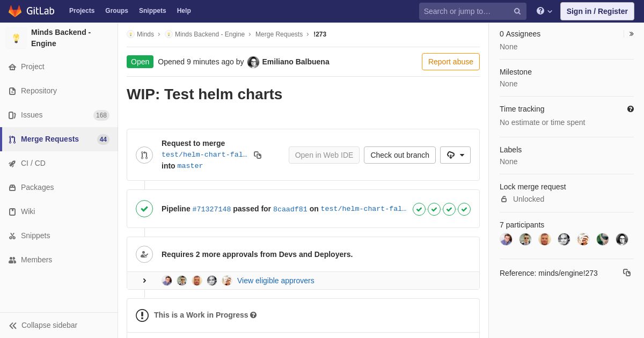Viewport: 644px width, 338px height.
Task: Expand the eligible approvers list
Action: pyautogui.click(x=144, y=281)
